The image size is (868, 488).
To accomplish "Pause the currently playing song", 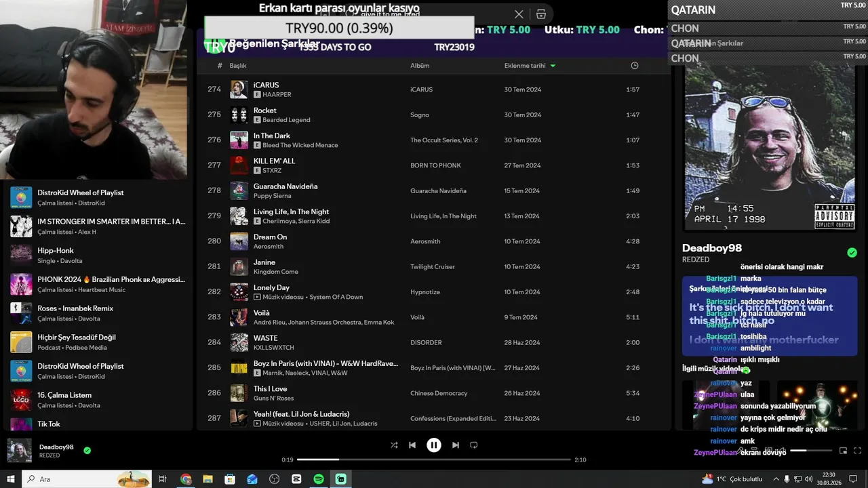I will (434, 445).
